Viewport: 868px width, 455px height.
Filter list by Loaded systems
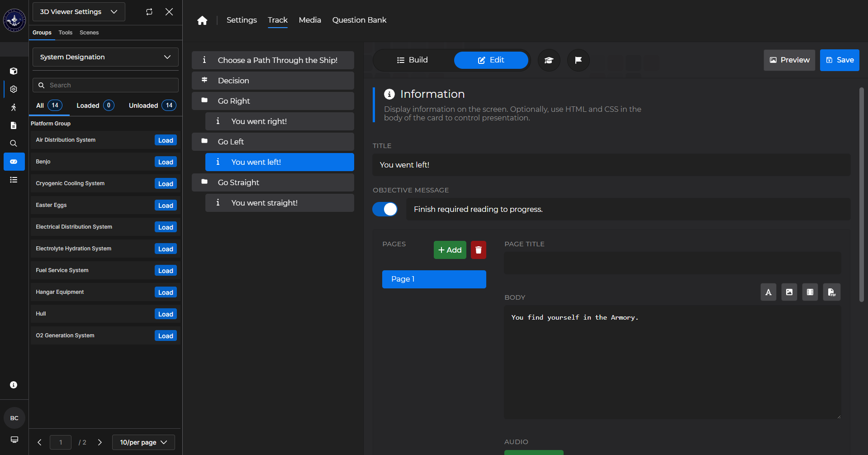95,105
